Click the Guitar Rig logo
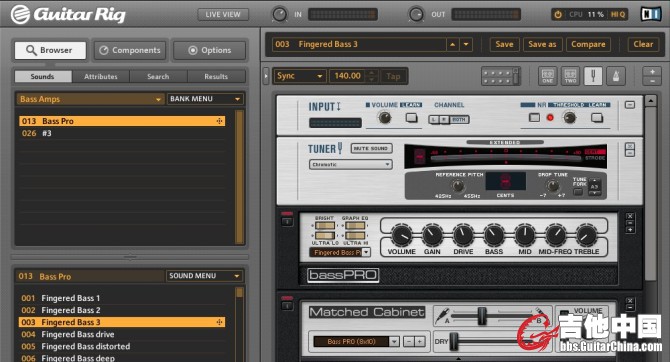Image resolution: width=670 pixels, height=362 pixels. pyautogui.click(x=68, y=14)
